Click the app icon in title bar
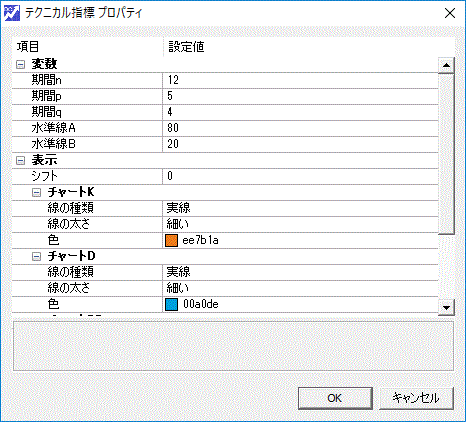 pyautogui.click(x=12, y=13)
